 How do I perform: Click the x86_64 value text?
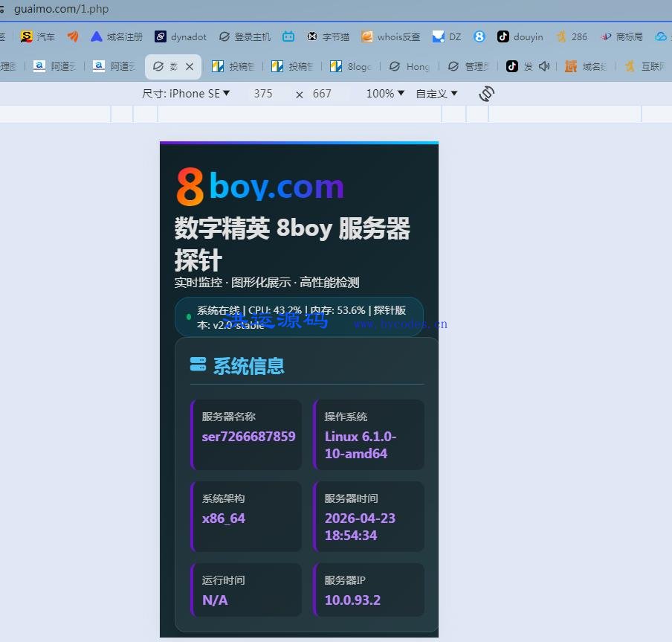click(224, 519)
